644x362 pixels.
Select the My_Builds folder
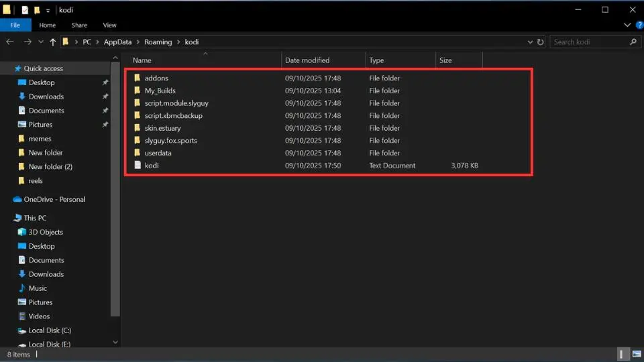click(160, 90)
